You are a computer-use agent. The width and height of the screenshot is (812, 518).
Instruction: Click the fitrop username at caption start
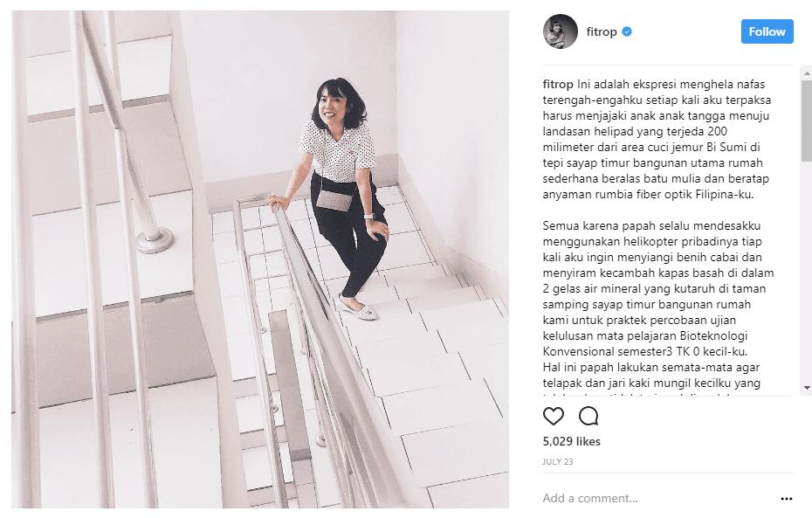[x=558, y=85]
